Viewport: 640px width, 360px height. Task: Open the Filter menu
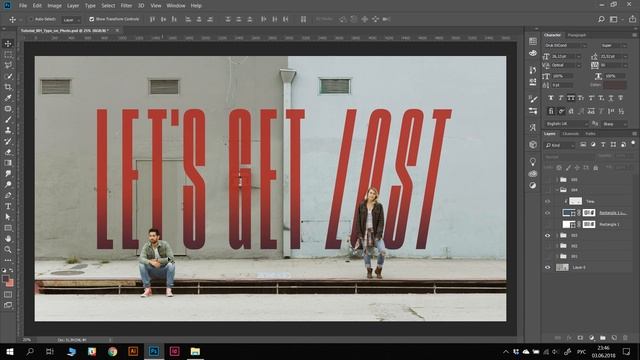126,6
